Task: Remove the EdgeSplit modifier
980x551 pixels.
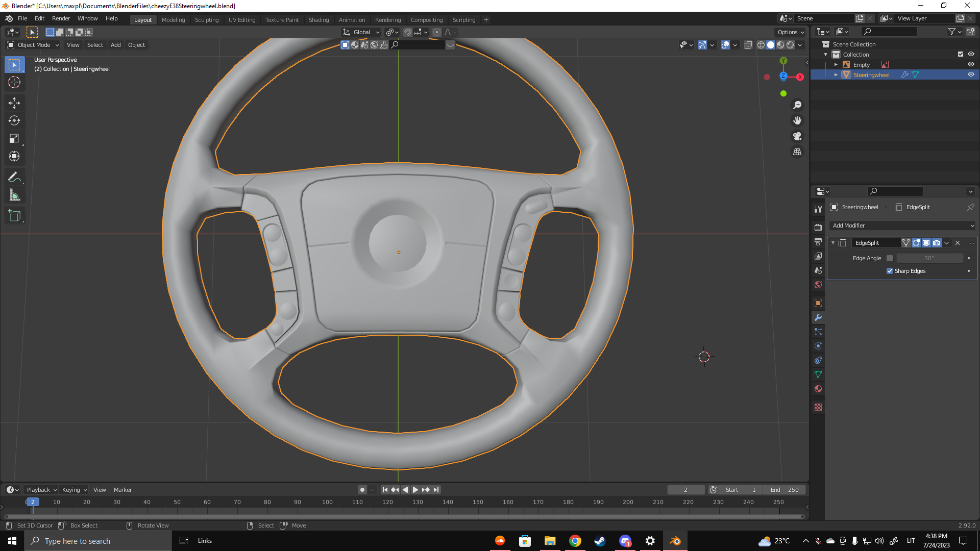Action: pos(958,243)
